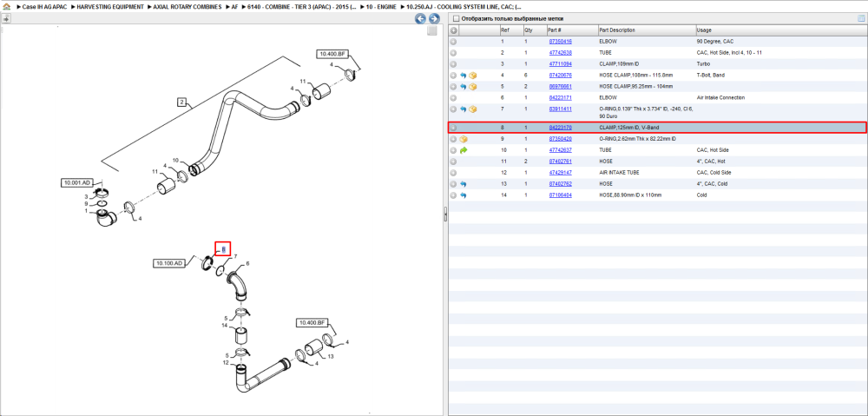Click the table options icon at far right
The height and width of the screenshot is (416, 868).
point(861,19)
